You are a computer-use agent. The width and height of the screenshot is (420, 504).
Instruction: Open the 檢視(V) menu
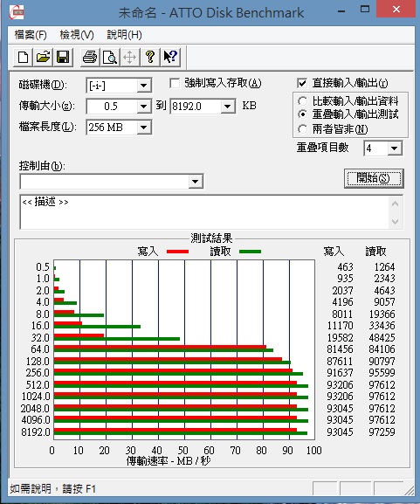point(77,35)
